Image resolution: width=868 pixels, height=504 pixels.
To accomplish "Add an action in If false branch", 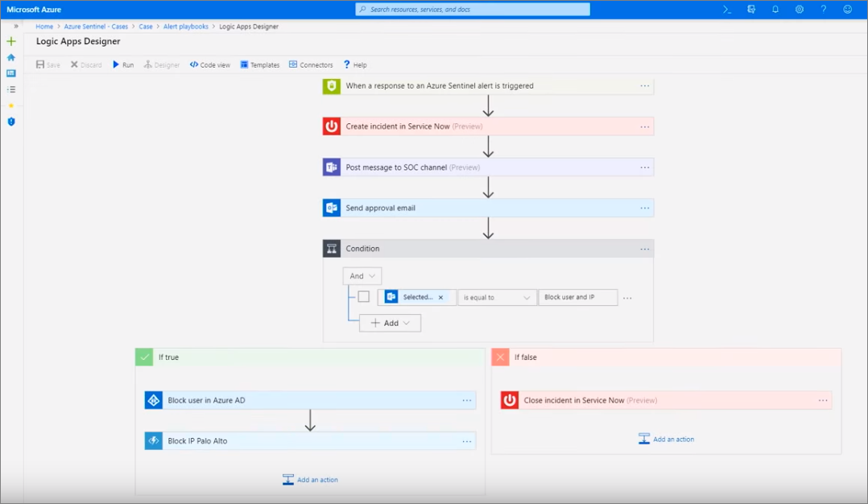I will pyautogui.click(x=666, y=440).
